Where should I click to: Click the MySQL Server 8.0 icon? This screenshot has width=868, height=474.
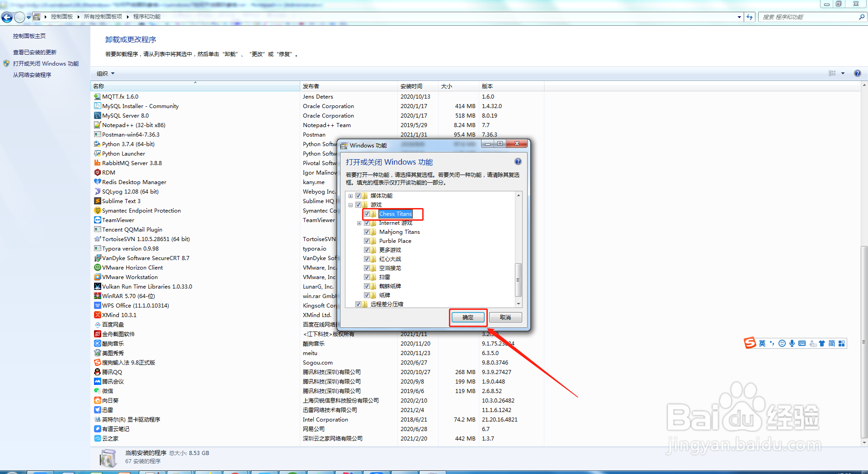pos(97,115)
